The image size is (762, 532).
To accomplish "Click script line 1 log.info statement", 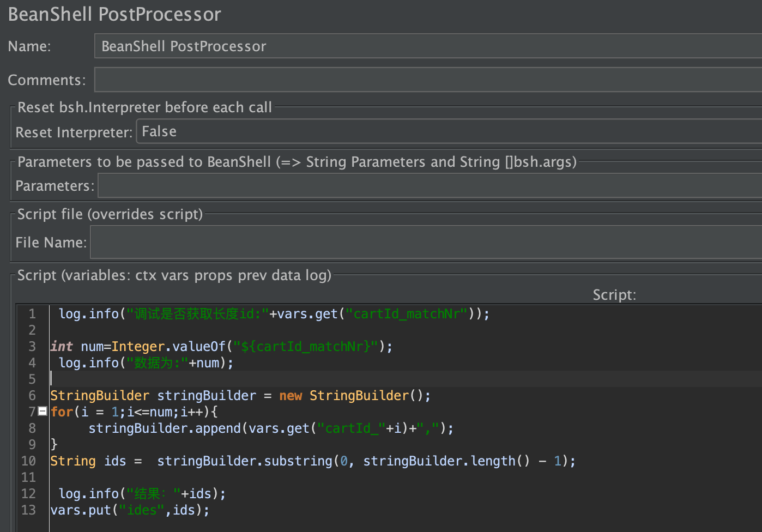I will [x=274, y=314].
